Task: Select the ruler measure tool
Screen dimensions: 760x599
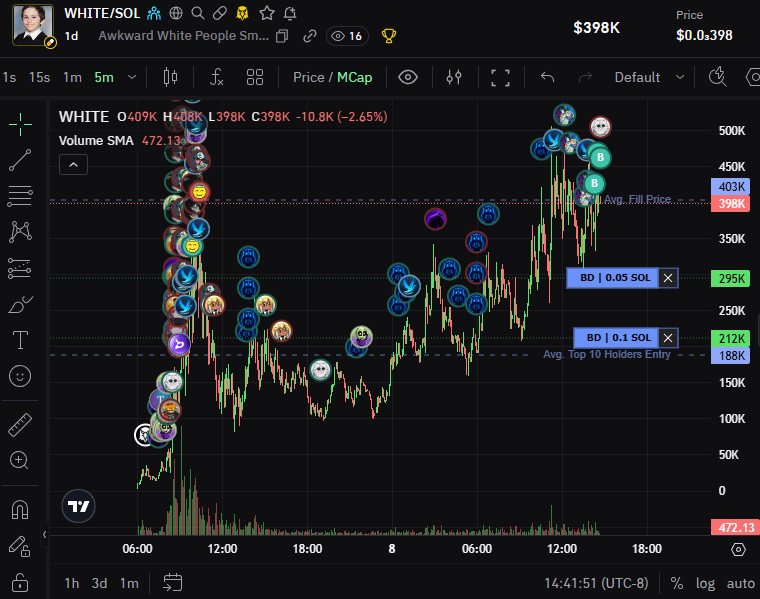Action: 20,425
